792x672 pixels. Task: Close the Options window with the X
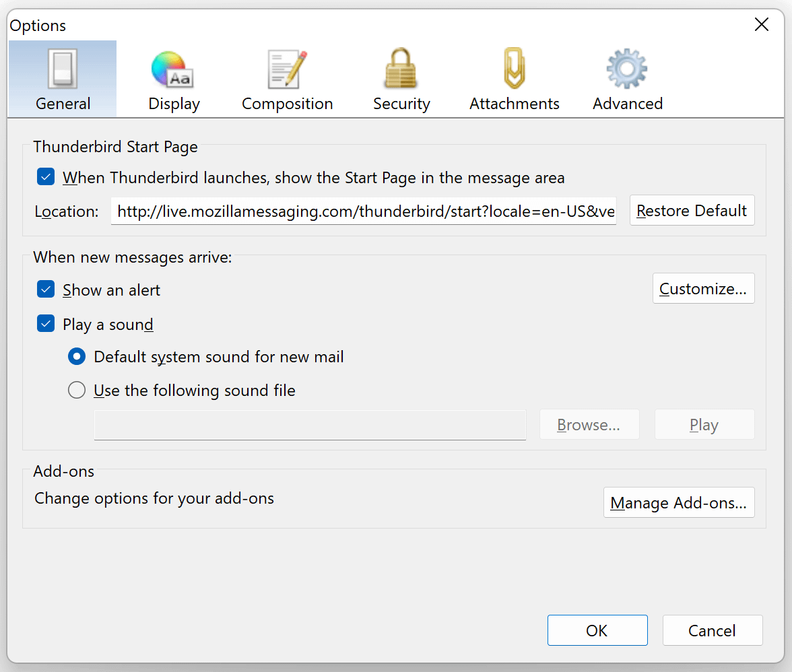[762, 25]
